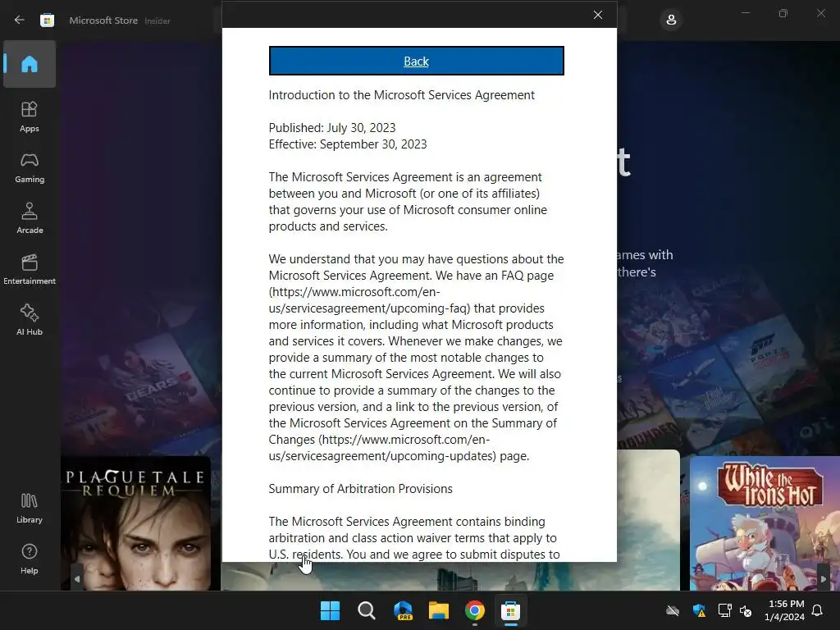The image size is (840, 630).
Task: Open Windows Security tray icon
Action: 699,610
